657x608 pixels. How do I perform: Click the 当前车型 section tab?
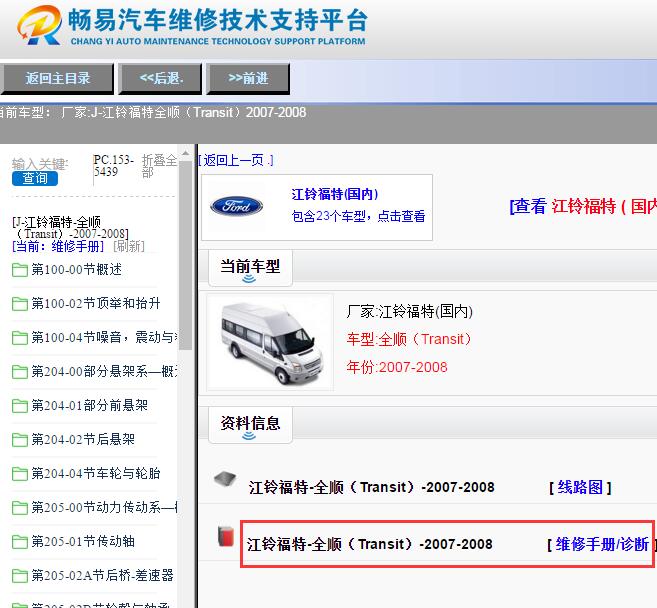tap(250, 268)
